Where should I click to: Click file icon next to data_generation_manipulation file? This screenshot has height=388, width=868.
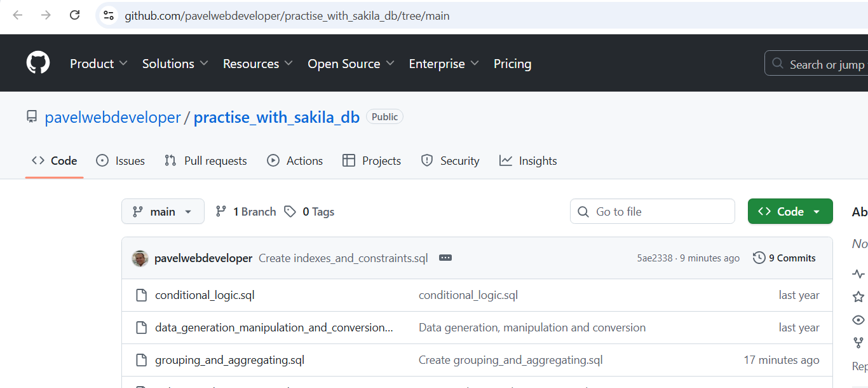(142, 328)
